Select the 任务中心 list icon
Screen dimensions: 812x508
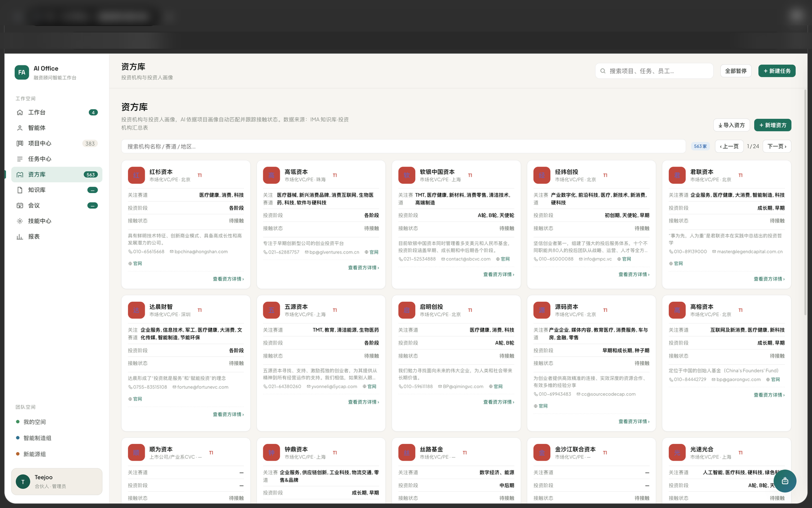click(20, 159)
